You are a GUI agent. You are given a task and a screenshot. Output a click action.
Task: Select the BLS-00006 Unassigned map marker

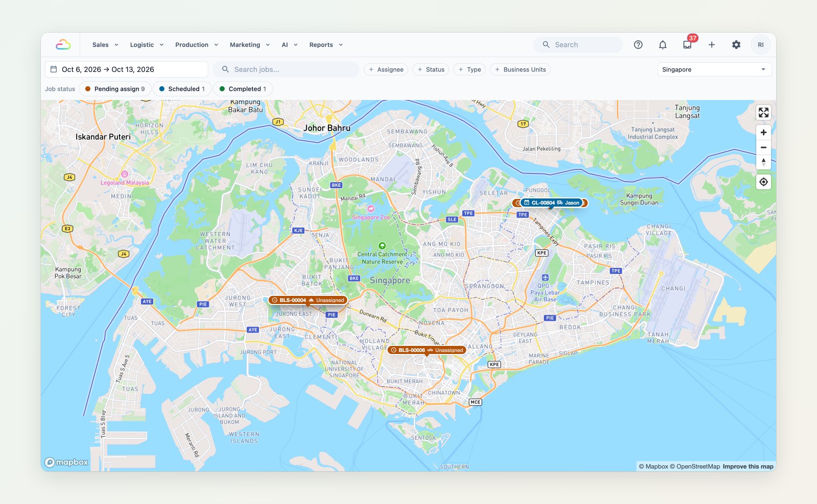point(427,350)
